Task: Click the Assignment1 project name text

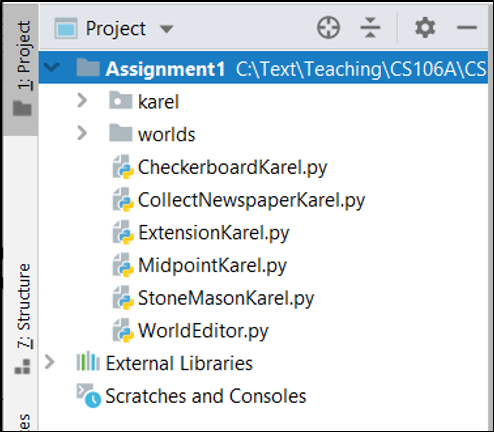Action: coord(165,69)
